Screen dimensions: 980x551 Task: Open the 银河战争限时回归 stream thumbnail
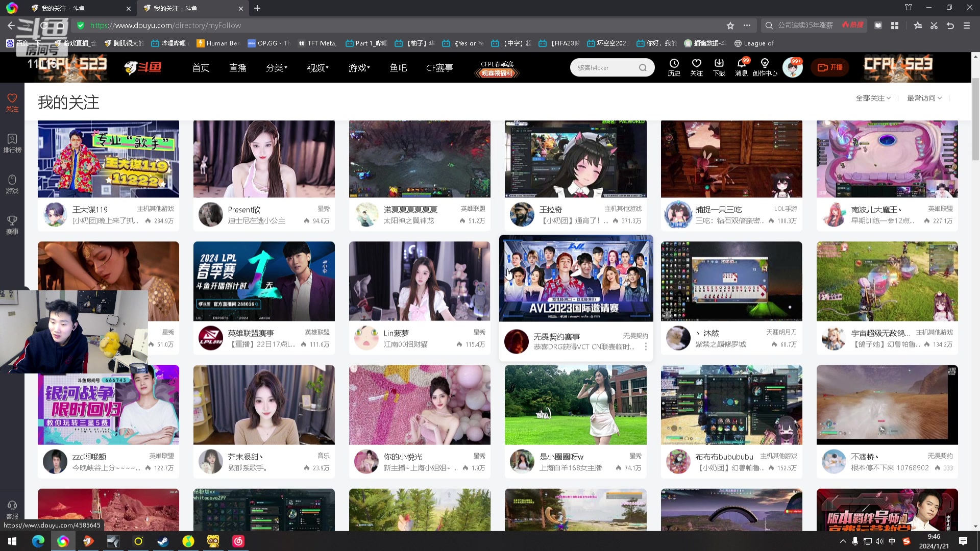[108, 405]
